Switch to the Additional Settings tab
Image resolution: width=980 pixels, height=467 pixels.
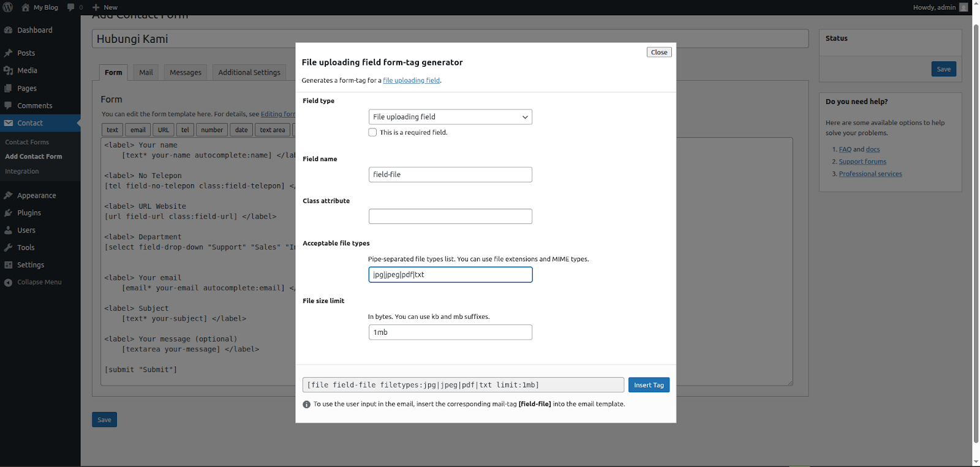(249, 72)
